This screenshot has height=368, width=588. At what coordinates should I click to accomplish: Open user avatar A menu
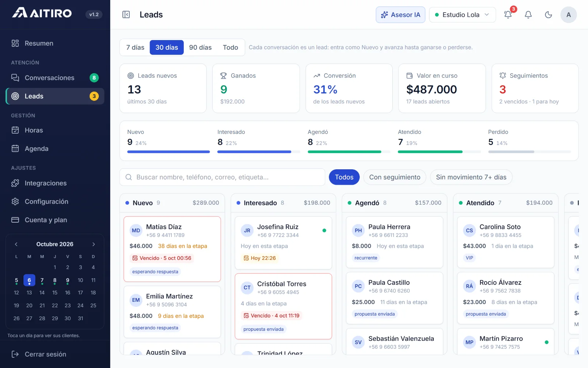click(x=569, y=15)
